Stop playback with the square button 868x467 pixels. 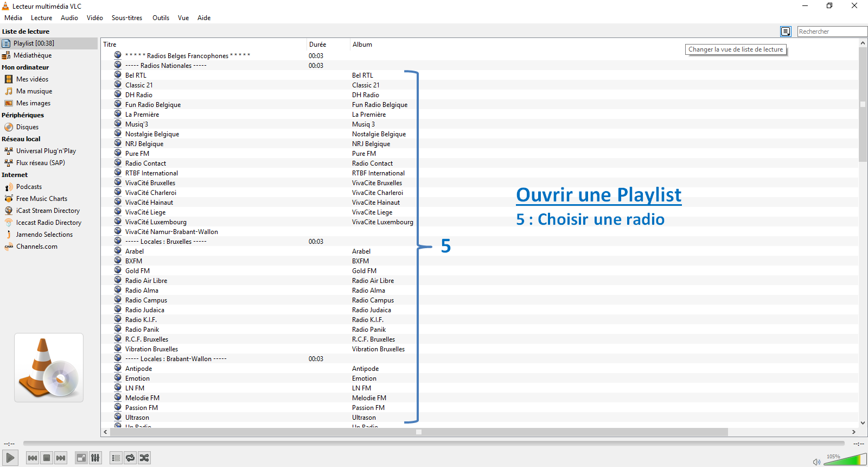[x=47, y=458]
